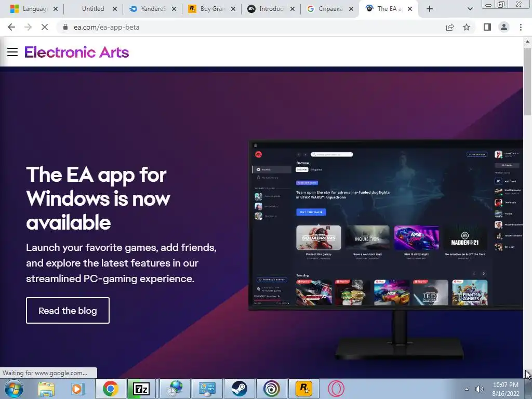Open the Control Panel taskbar icon
Screen dimensions: 532x399
point(207,389)
